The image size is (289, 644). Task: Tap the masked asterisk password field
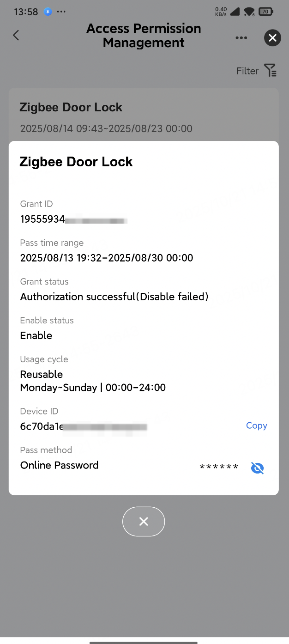coord(219,467)
